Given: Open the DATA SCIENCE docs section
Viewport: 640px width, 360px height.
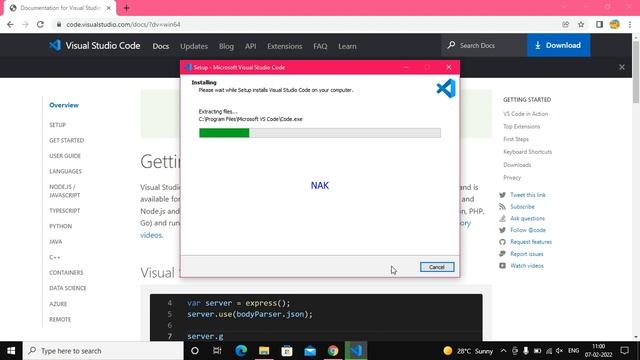Looking at the screenshot, I should pos(68,288).
